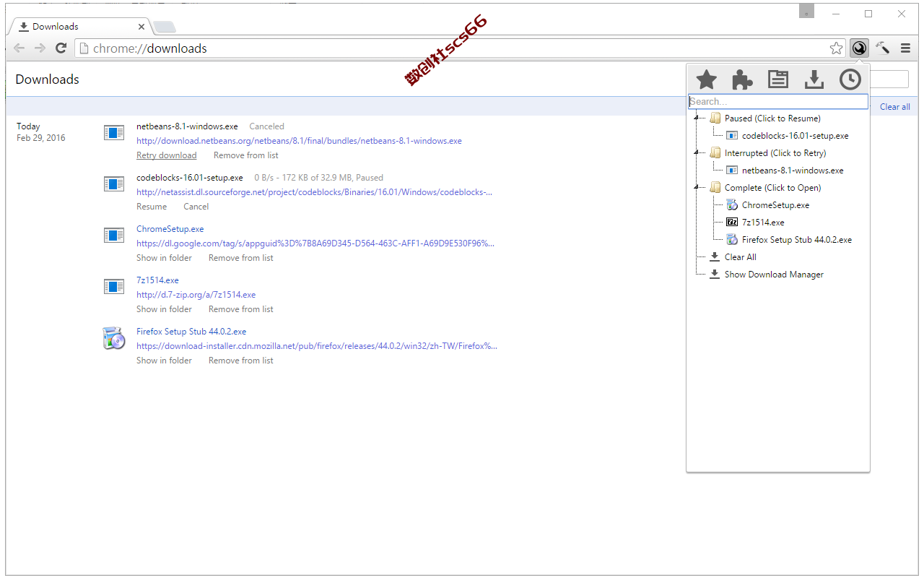Follow the netbeans download URL link
Screen dimensions: 924x578
click(299, 141)
